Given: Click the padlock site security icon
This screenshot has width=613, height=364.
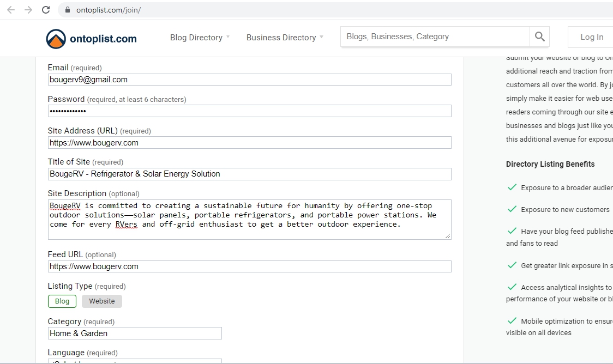Looking at the screenshot, I should [68, 10].
